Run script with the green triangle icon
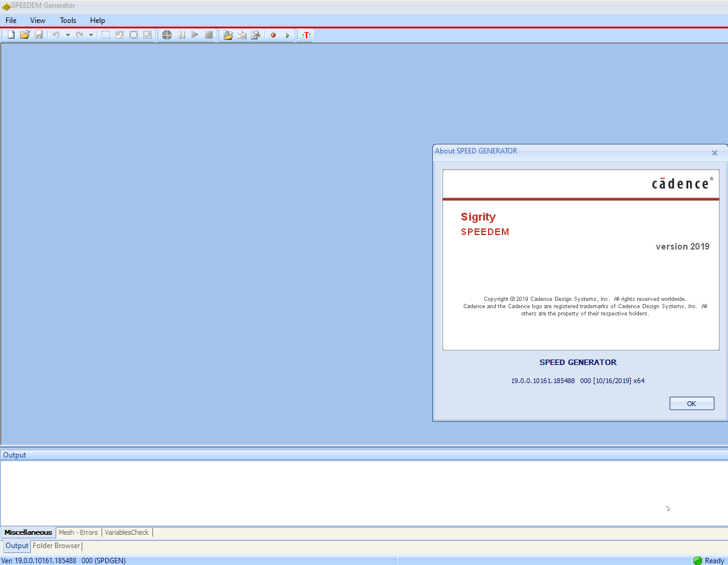 click(x=287, y=35)
